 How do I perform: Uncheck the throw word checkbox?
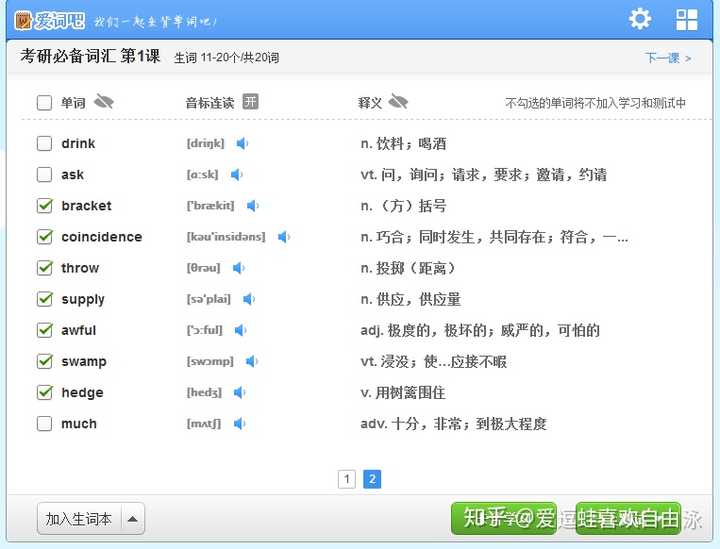coord(44,268)
